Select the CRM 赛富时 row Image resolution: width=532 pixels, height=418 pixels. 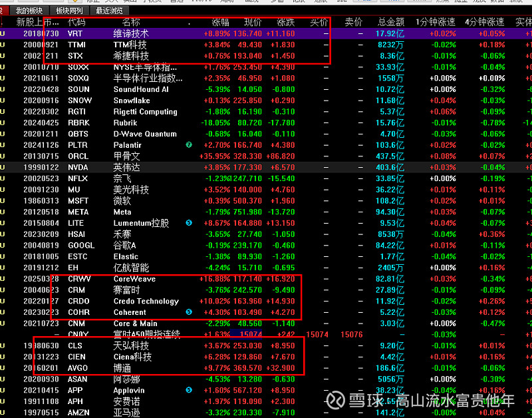click(x=266, y=290)
